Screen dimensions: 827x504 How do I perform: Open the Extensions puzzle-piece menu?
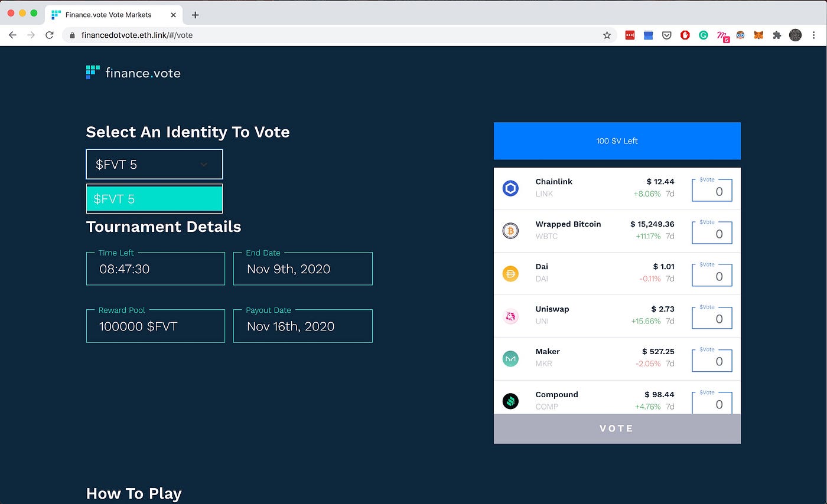tap(777, 35)
